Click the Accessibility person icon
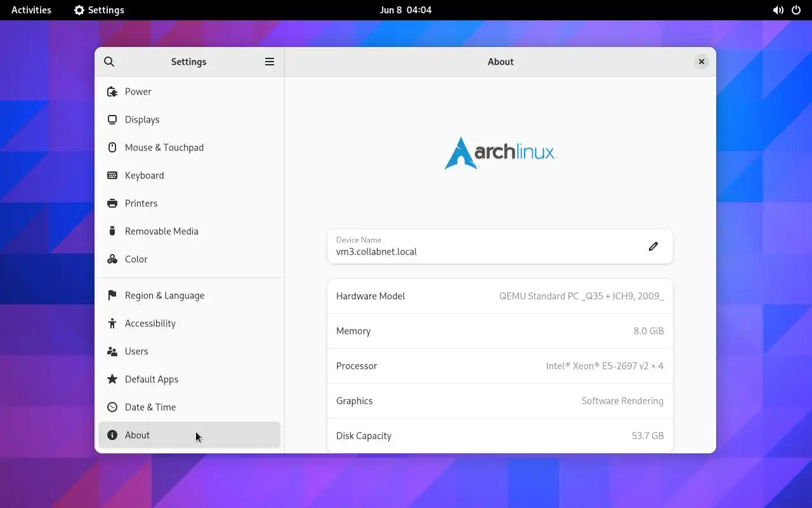Image resolution: width=812 pixels, height=508 pixels. coord(112,323)
